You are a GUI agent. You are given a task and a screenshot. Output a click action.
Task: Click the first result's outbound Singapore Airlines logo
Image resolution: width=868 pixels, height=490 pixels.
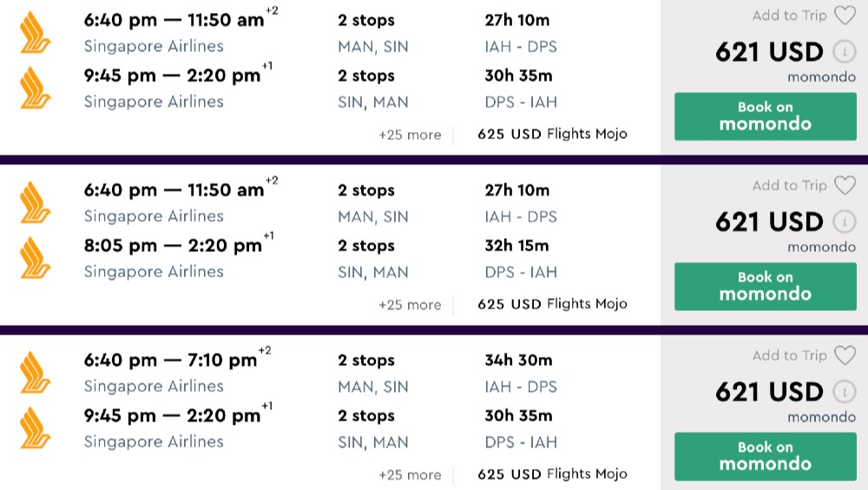tap(36, 32)
